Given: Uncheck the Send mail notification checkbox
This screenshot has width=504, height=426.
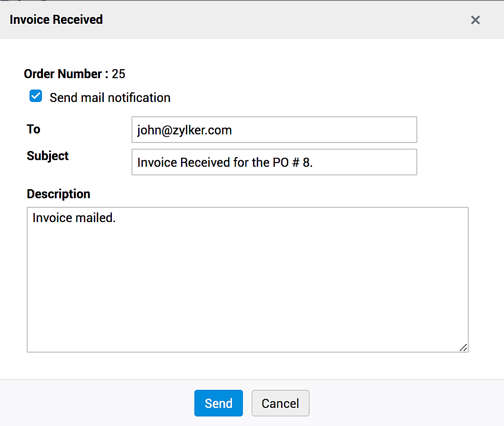Looking at the screenshot, I should 36,97.
